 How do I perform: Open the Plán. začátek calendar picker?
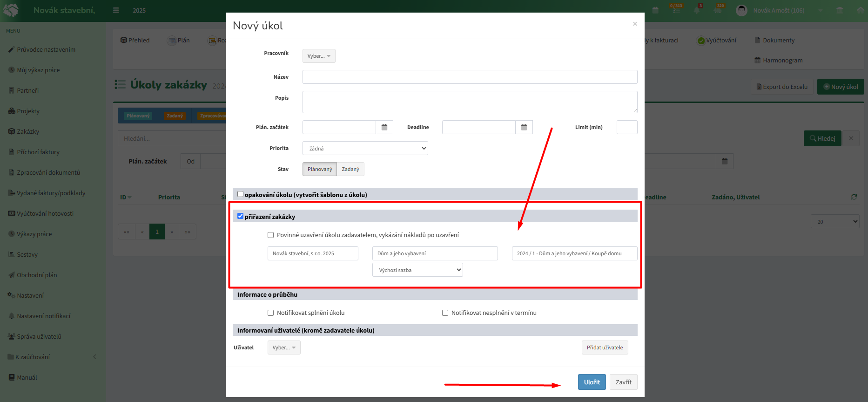tap(384, 127)
